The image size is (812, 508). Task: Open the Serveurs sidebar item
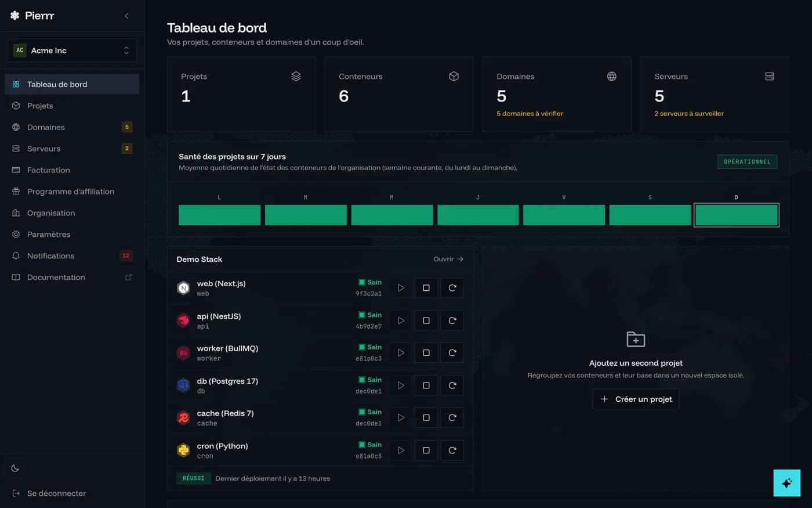pos(72,149)
